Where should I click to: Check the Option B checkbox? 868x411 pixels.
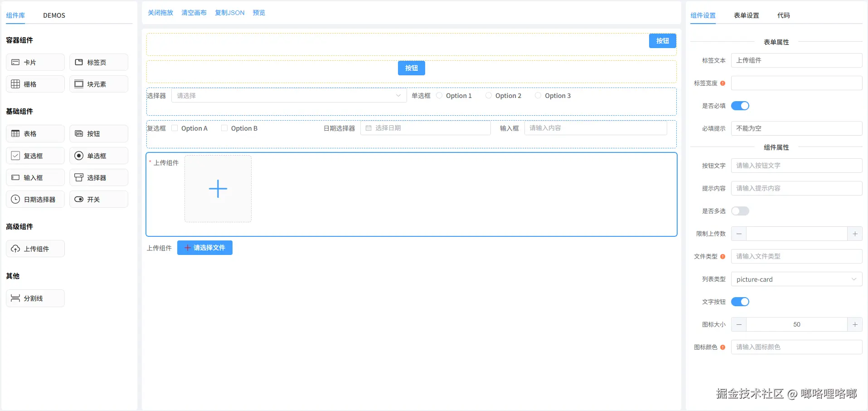224,128
